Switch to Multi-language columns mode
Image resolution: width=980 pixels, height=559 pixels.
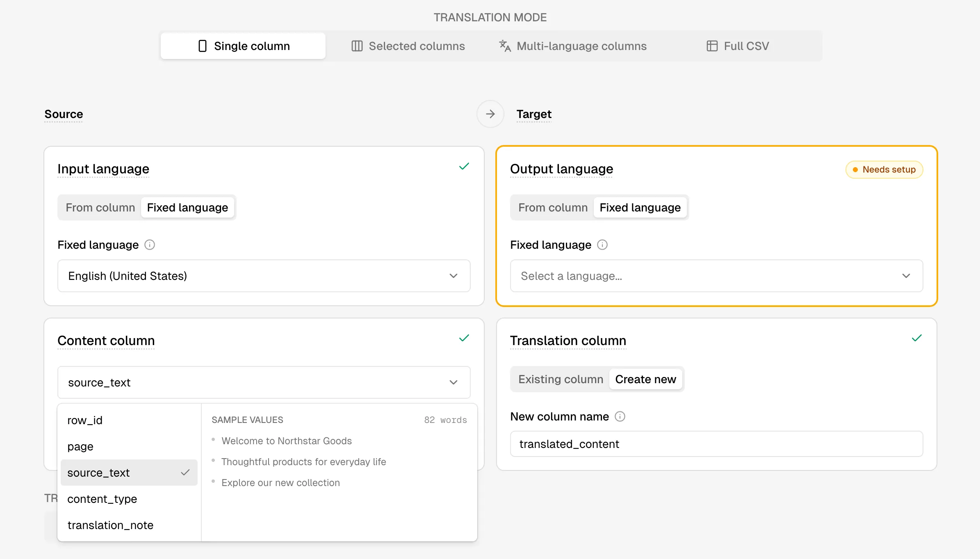[x=573, y=46]
